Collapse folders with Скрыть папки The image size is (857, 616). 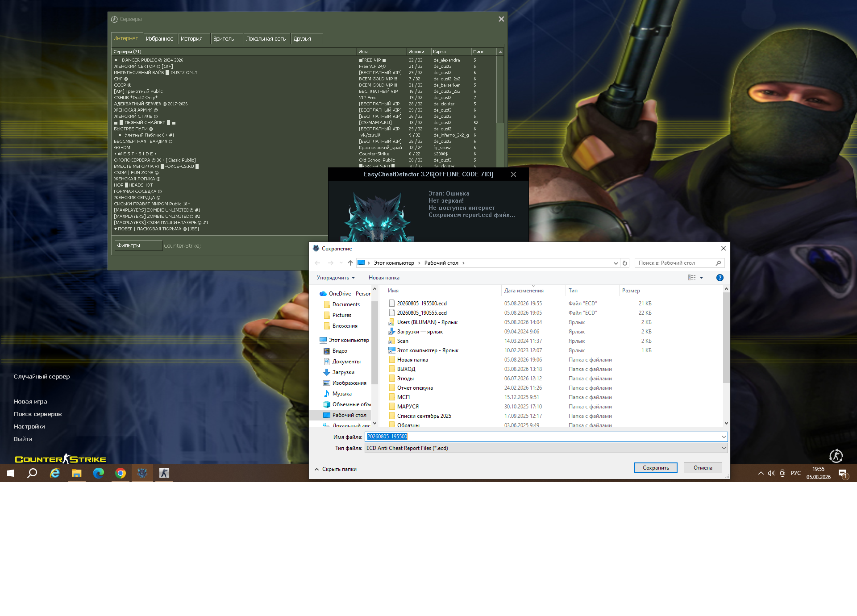coord(336,469)
